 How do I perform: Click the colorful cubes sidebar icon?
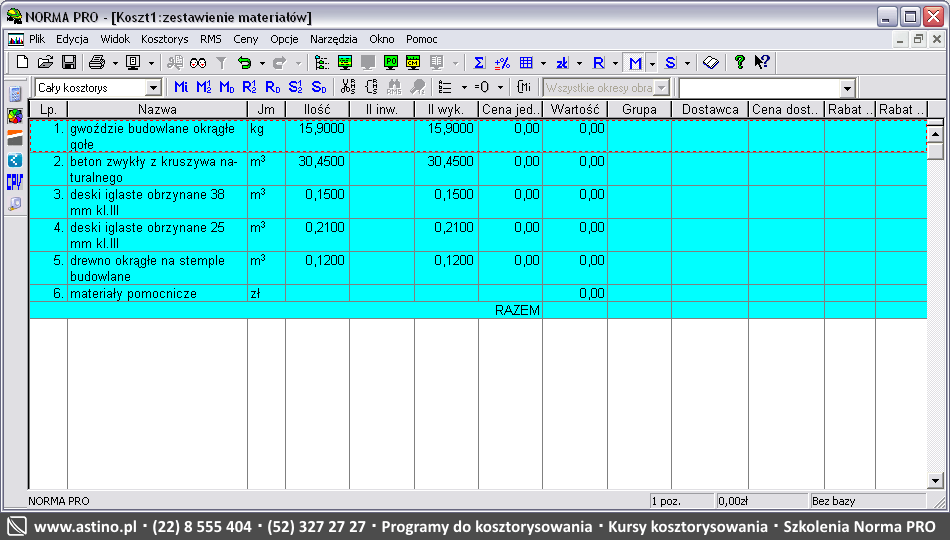[15, 116]
